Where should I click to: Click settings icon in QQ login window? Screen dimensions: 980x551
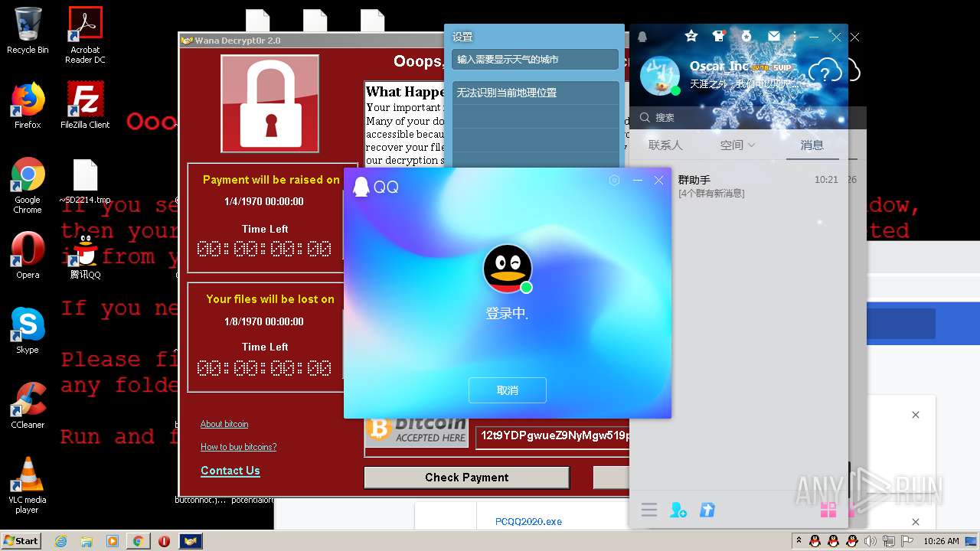[x=614, y=180]
